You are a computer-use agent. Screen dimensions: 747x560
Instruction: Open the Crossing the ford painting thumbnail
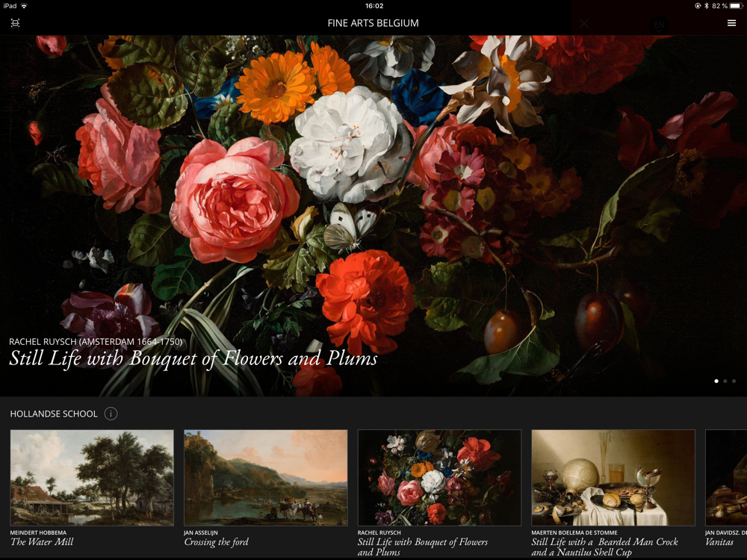pyautogui.click(x=266, y=478)
